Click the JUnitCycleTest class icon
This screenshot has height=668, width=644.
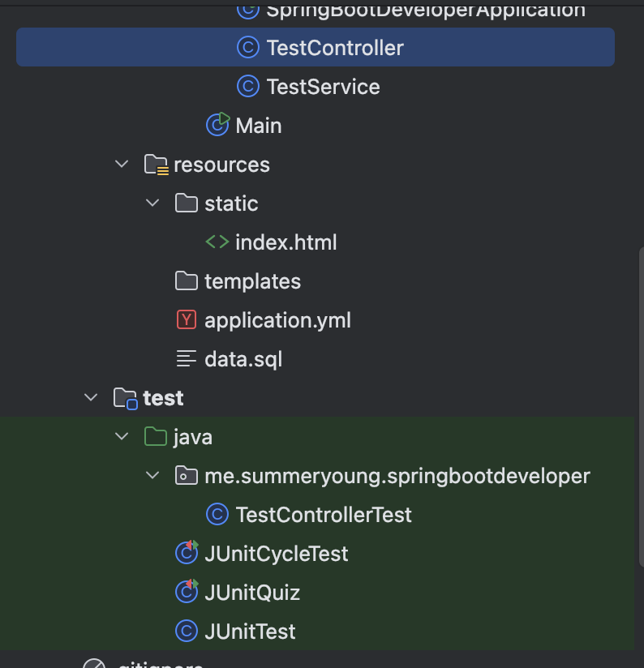pyautogui.click(x=187, y=554)
